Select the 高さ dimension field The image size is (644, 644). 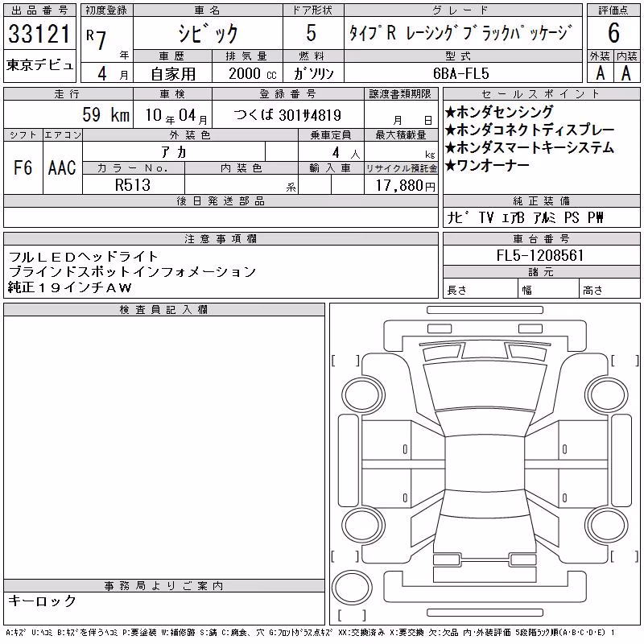coord(609,288)
